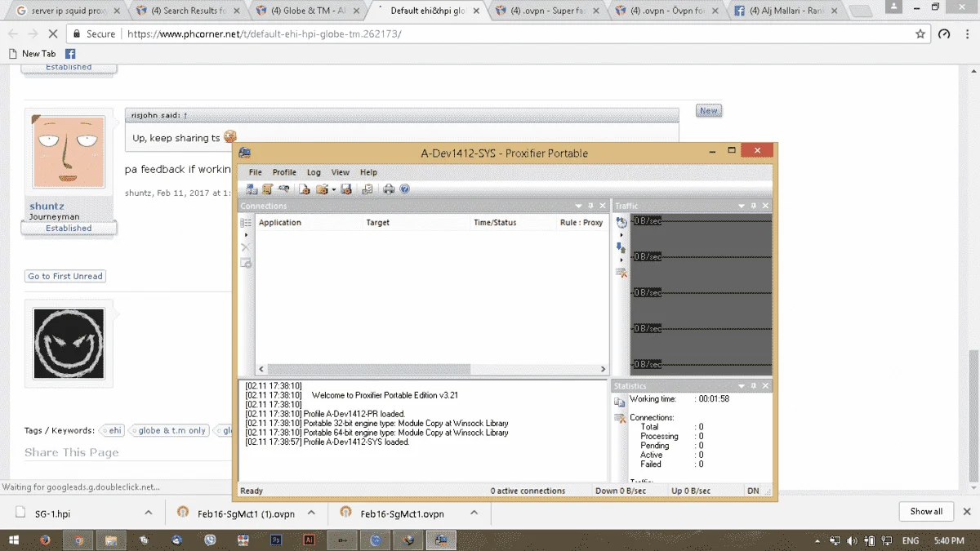
Task: Click the smiley face avatar thumbnail
Action: (69, 343)
